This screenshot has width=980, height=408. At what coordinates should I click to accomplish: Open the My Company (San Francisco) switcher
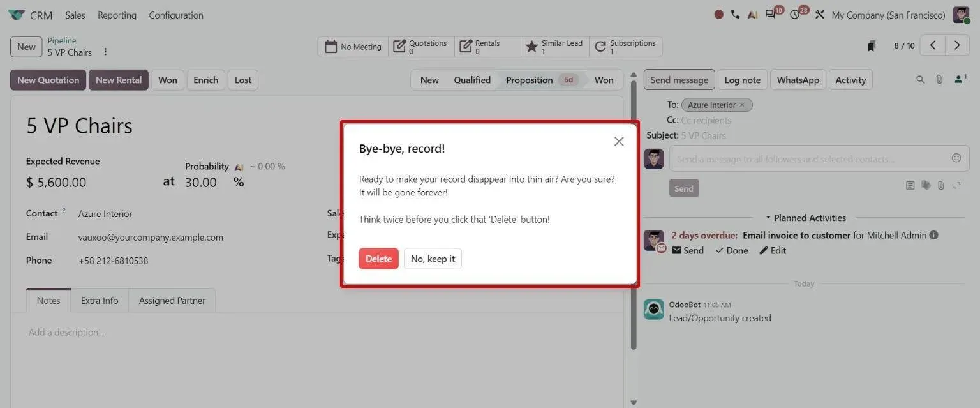point(888,15)
